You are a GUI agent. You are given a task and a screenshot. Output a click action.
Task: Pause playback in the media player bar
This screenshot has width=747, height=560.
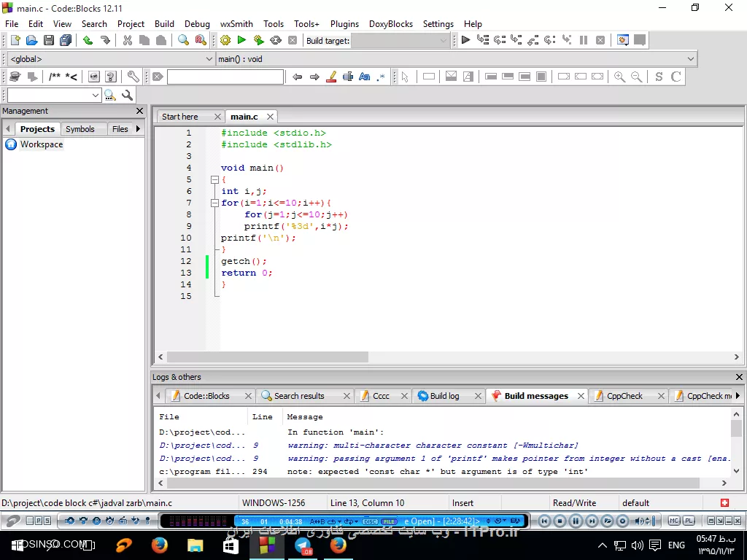(576, 521)
